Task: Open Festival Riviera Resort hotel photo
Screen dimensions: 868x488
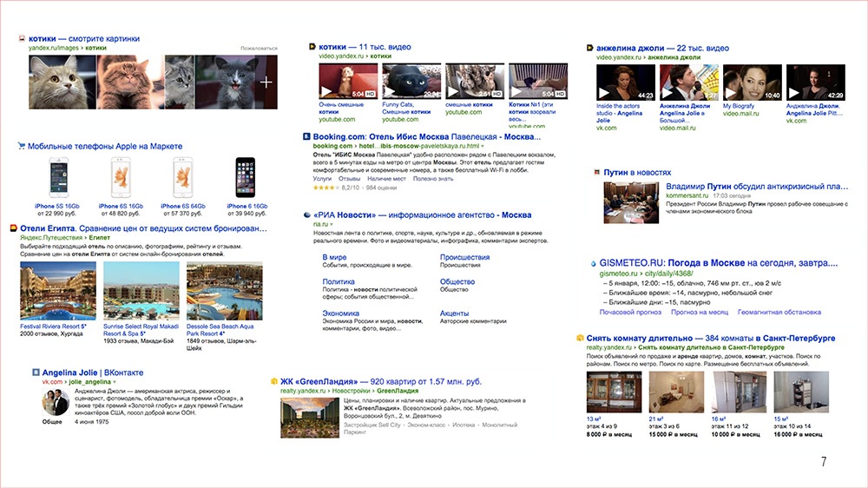Action: (58, 291)
